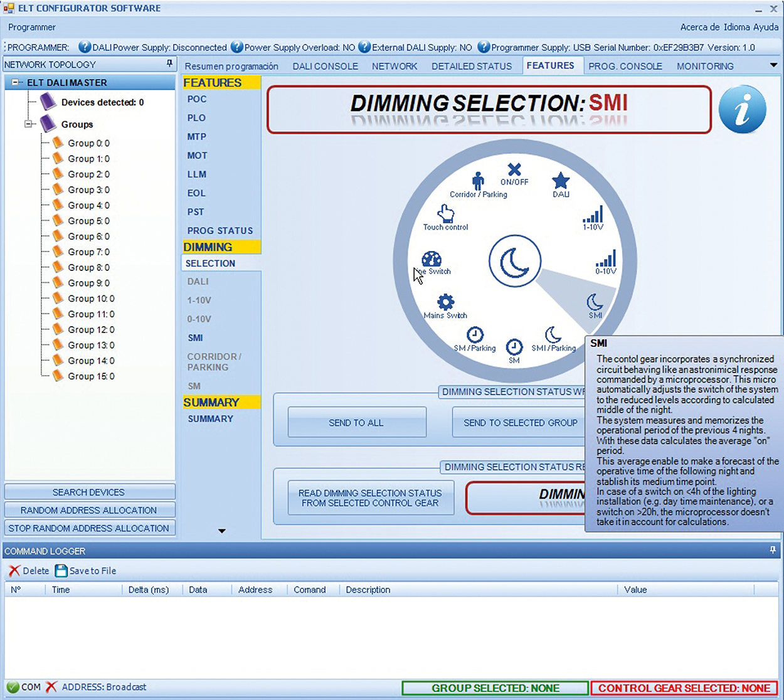Image resolution: width=784 pixels, height=700 pixels.
Task: Click the blue information icon
Action: pyautogui.click(x=743, y=110)
